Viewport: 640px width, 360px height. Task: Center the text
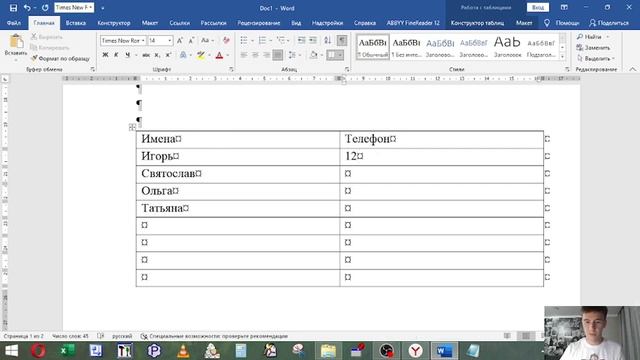coord(255,55)
